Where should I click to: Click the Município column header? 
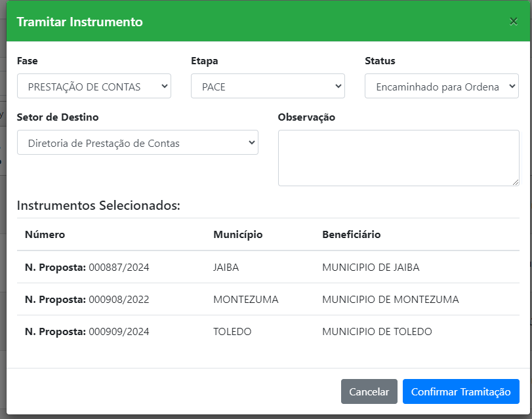click(x=237, y=235)
